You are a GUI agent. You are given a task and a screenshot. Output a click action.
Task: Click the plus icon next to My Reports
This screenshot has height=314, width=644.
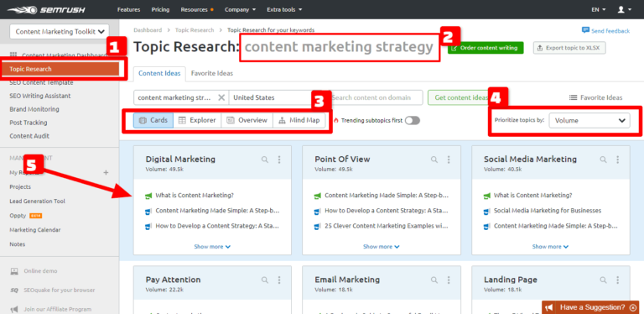pyautogui.click(x=106, y=173)
